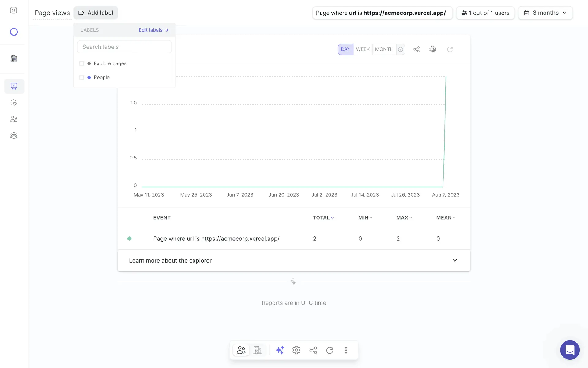The width and height of the screenshot is (588, 368).
Task: Switch to companies building icon in bottom toolbar
Action: (257, 350)
